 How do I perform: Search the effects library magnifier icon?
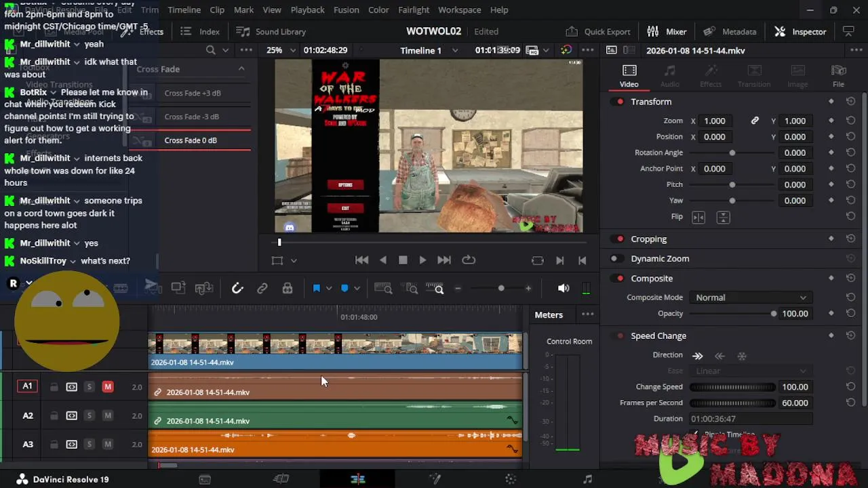pyautogui.click(x=211, y=50)
